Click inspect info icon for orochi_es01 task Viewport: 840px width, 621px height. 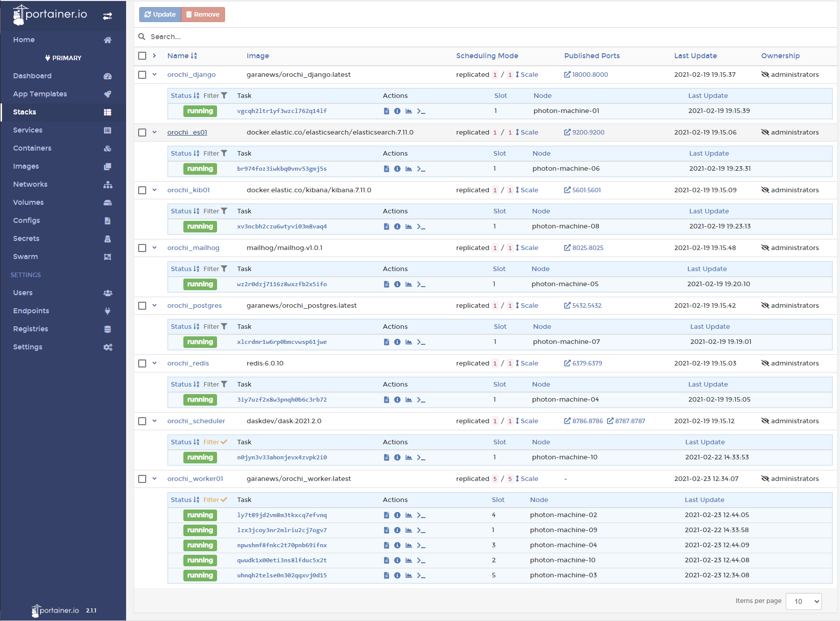click(x=397, y=169)
